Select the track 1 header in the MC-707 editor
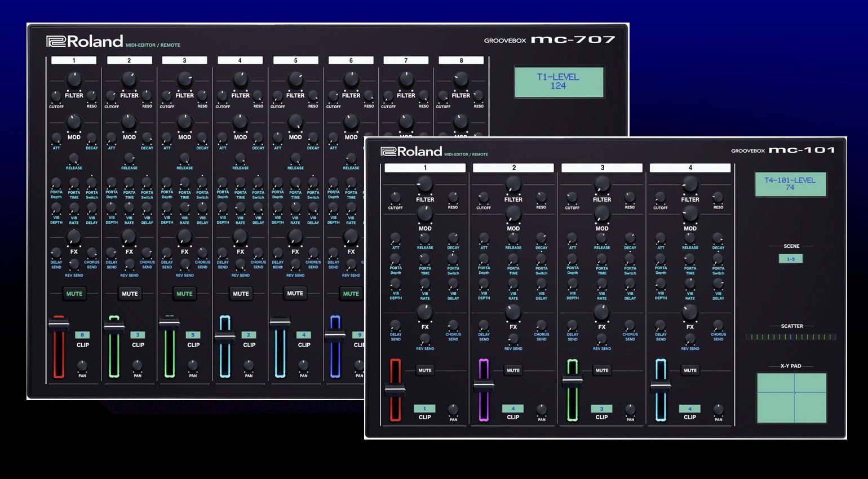Viewport: 868px width, 479px height. (74, 60)
